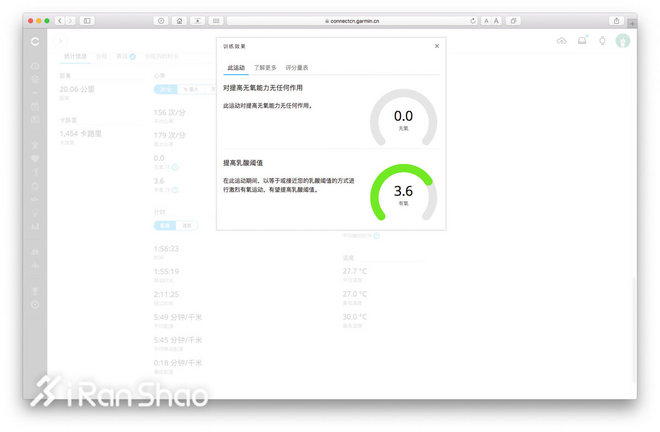Click the 30.0 °C temperature
The image size is (660, 432).
[x=354, y=317]
